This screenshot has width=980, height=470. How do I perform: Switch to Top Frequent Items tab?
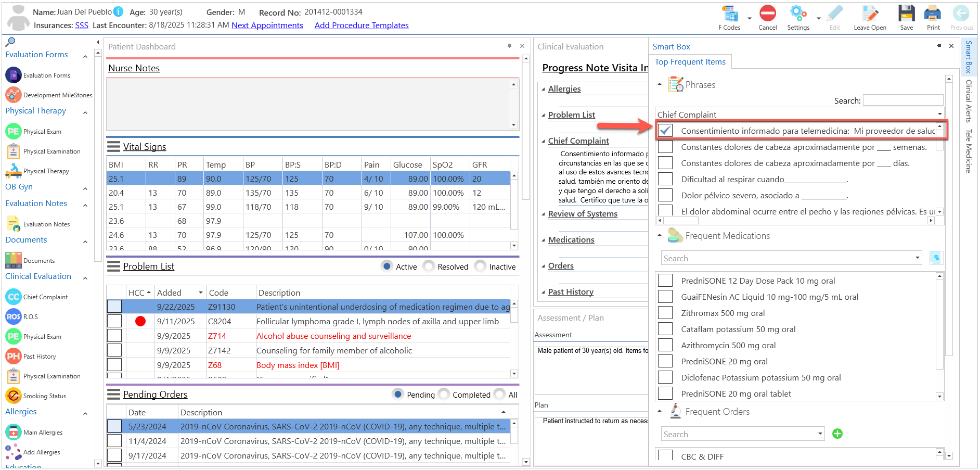(x=690, y=61)
